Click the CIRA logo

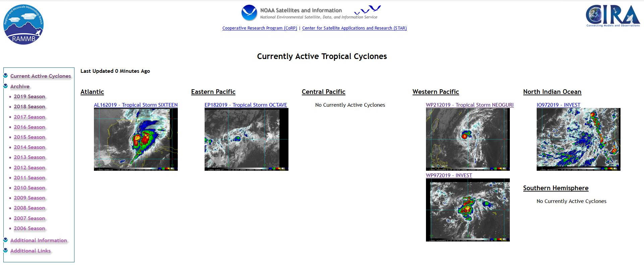[x=613, y=16]
